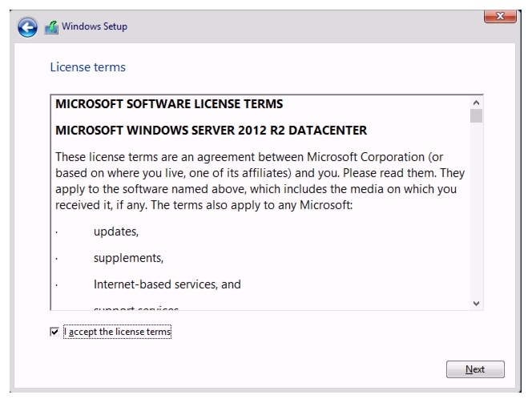Image resolution: width=532 pixels, height=403 pixels.
Task: Click the "updates," list item
Action: 116,232
